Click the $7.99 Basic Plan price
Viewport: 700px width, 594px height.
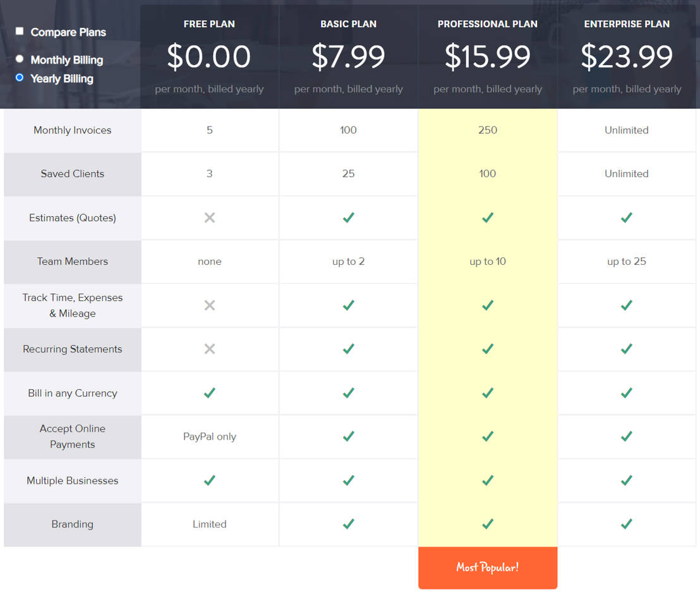pos(348,57)
